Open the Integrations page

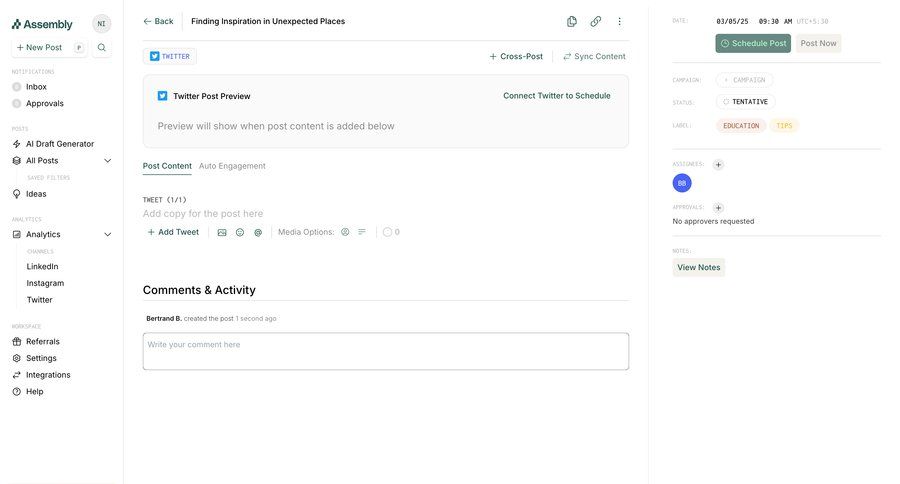click(48, 375)
